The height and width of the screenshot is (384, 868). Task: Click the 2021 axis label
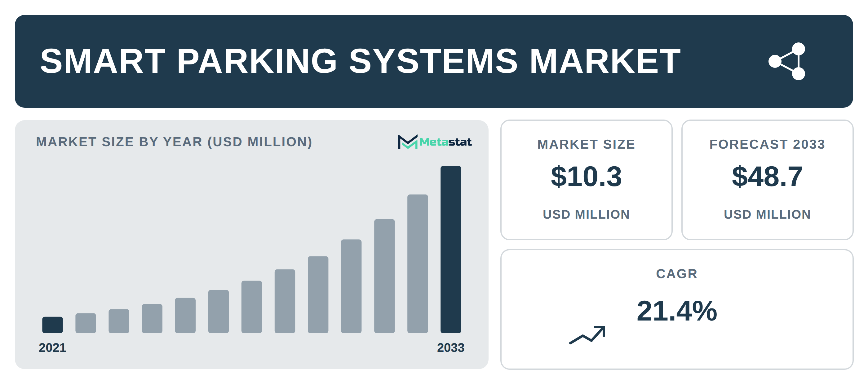tap(53, 347)
